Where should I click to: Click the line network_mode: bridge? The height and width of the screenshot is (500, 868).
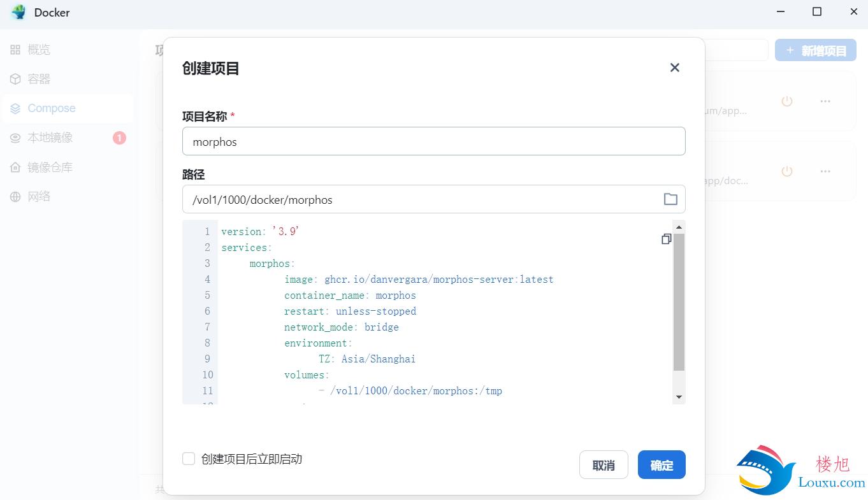(x=342, y=327)
